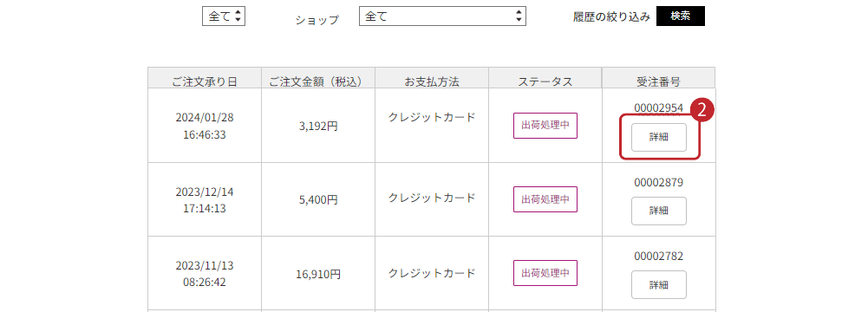
Task: Click the ステータス column header
Action: [x=545, y=81]
